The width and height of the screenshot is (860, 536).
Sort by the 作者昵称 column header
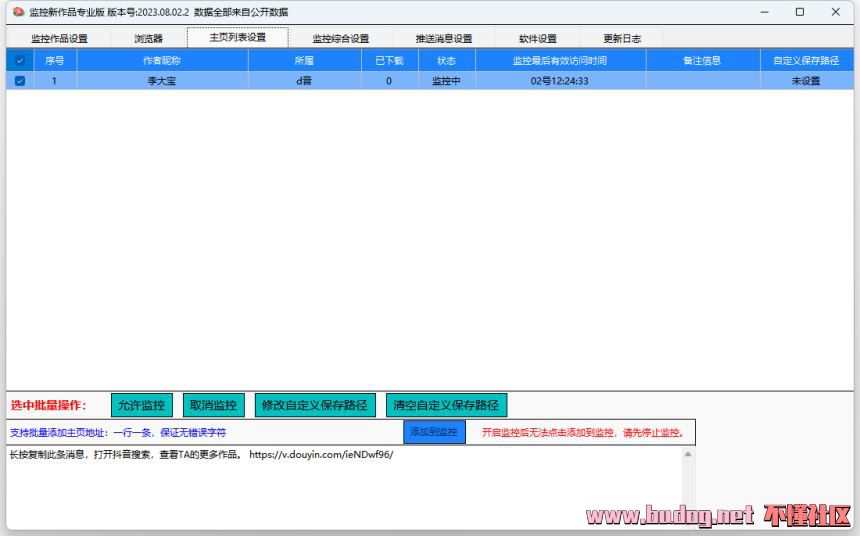click(162, 61)
